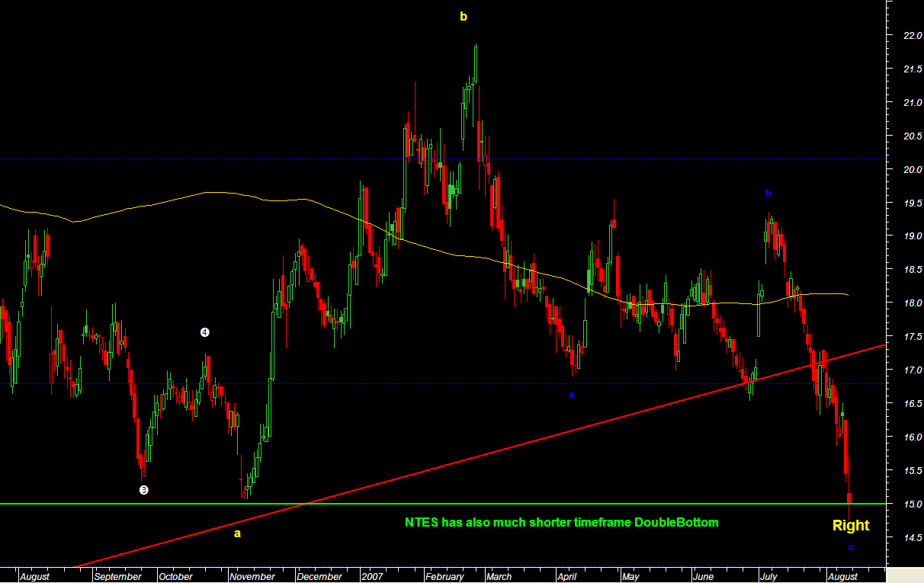The image size is (924, 583).
Task: Click the 21.5 price axis label
Action: point(913,69)
